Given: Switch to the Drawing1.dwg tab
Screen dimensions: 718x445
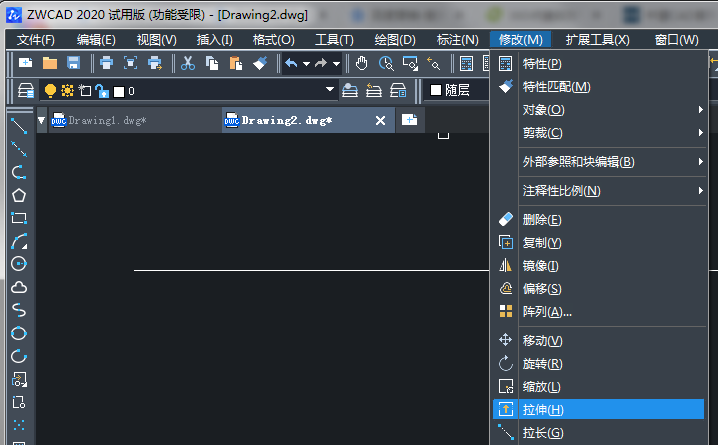Looking at the screenshot, I should coord(106,120).
